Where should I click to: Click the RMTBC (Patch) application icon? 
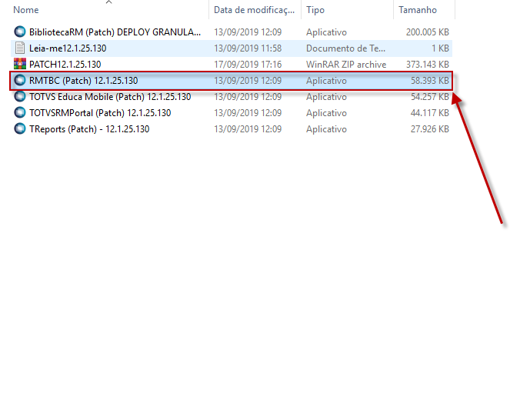pos(20,80)
